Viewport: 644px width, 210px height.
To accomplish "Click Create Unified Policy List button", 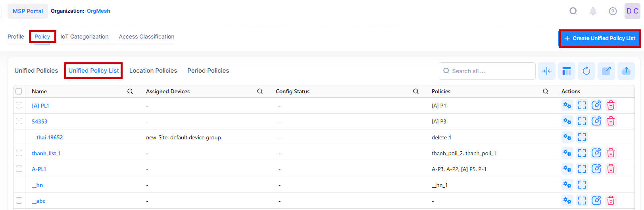I will (x=600, y=39).
